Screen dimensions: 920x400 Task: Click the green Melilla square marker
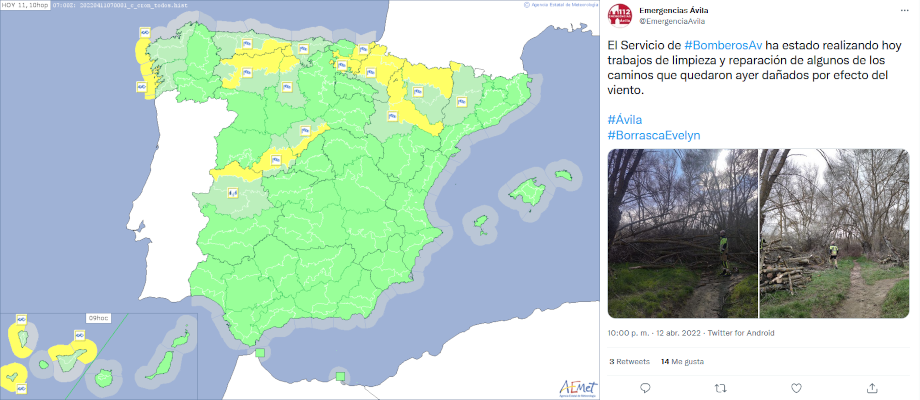click(340, 376)
